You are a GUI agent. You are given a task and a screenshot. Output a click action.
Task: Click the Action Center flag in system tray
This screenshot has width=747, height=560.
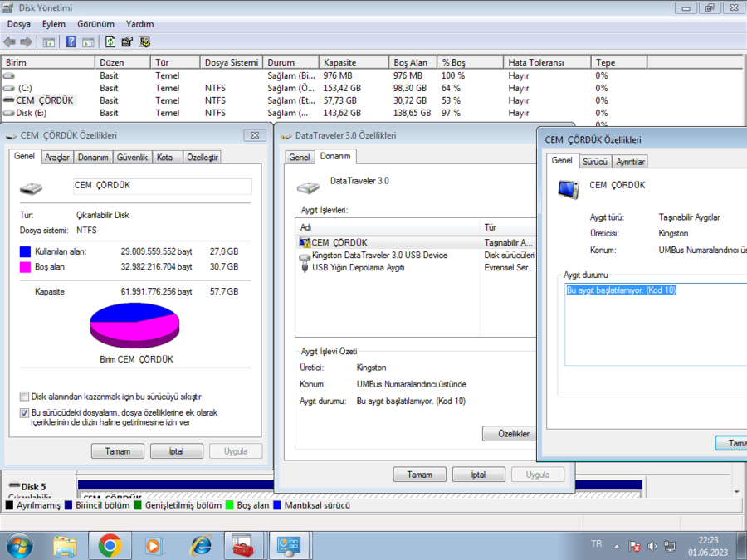tap(634, 546)
